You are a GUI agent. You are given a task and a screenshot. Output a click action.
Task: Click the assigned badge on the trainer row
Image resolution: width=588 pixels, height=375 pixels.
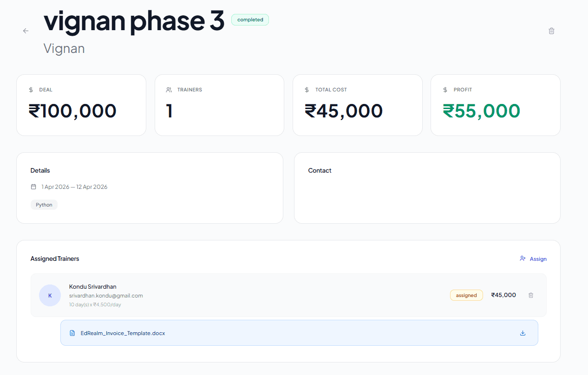[466, 295]
